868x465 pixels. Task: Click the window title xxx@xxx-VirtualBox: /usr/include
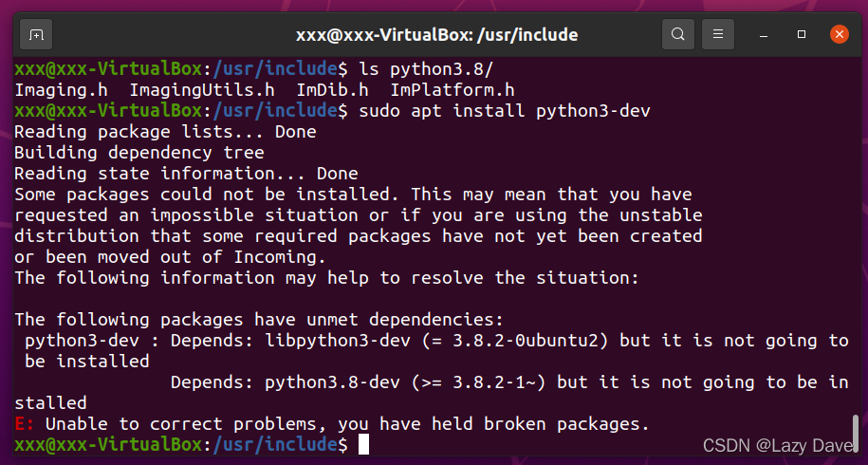[x=436, y=35]
